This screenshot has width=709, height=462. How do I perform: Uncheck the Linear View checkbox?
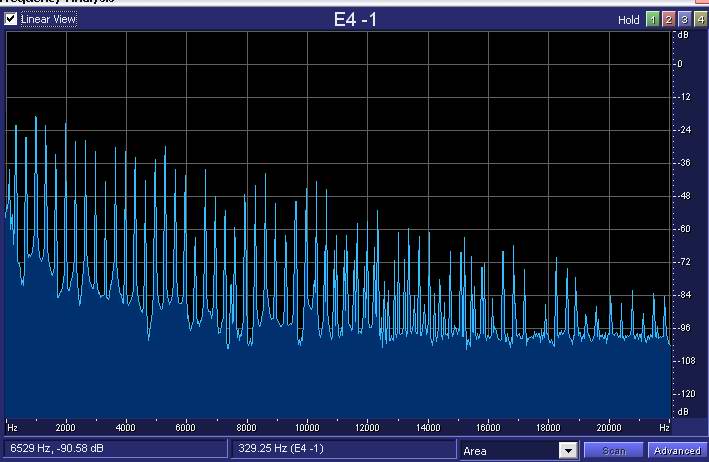click(11, 19)
